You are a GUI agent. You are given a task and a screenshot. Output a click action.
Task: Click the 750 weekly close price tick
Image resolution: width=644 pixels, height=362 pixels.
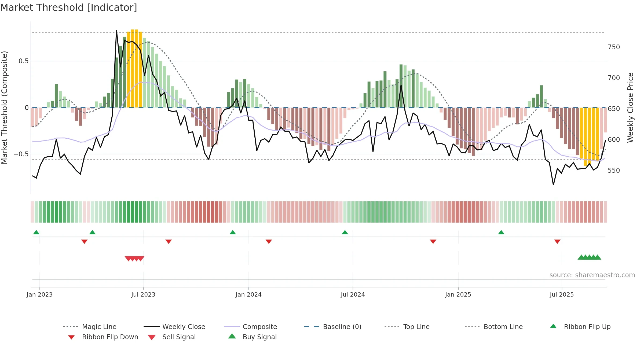point(614,47)
